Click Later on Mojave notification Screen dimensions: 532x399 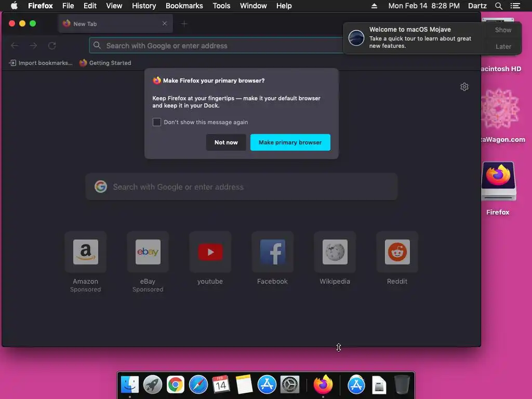click(503, 46)
